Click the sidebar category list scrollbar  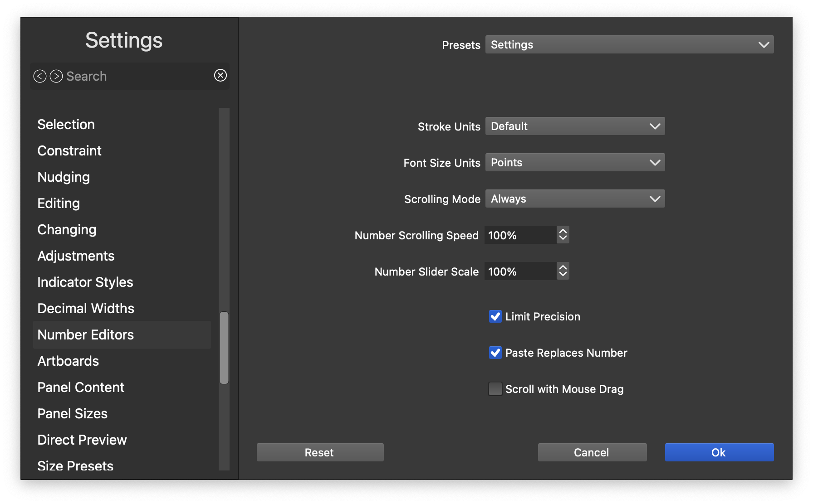coord(224,347)
